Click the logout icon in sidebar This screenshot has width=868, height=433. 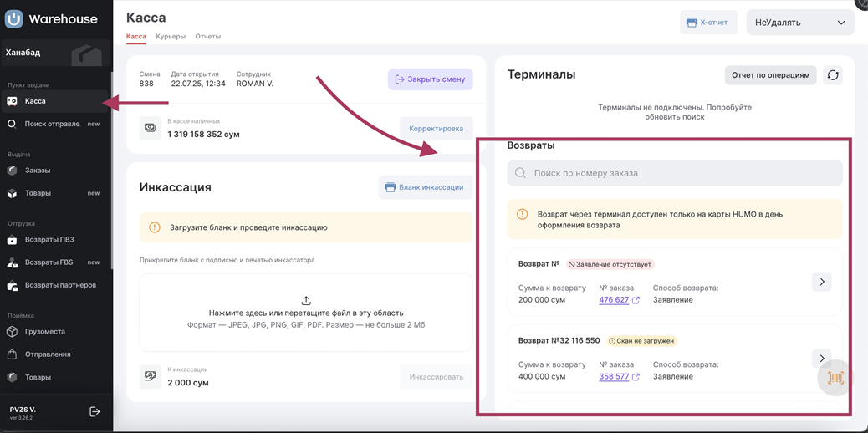94,411
